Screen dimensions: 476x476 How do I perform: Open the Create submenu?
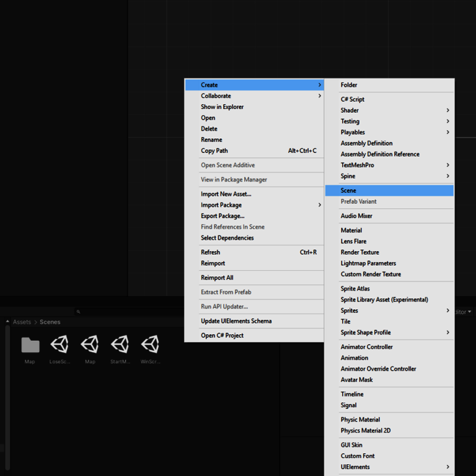click(254, 85)
